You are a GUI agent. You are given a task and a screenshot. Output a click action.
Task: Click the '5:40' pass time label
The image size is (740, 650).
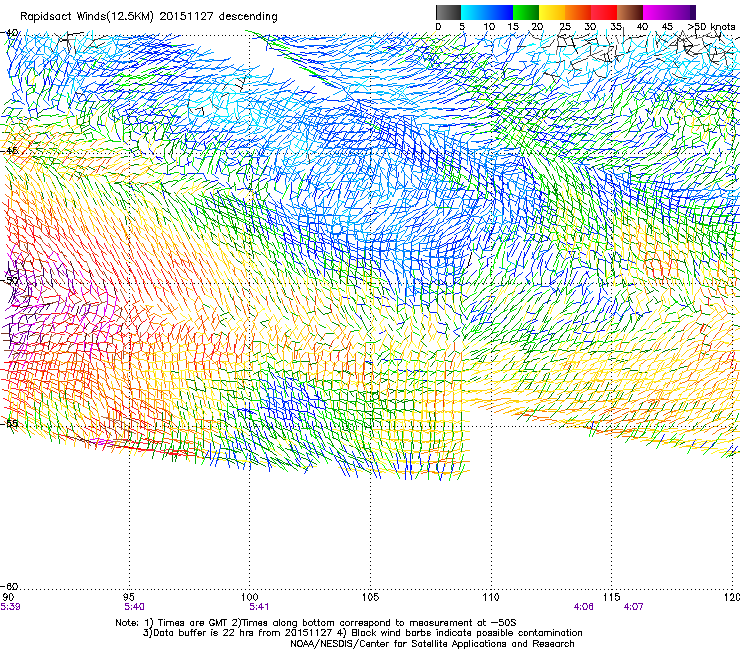click(x=135, y=607)
